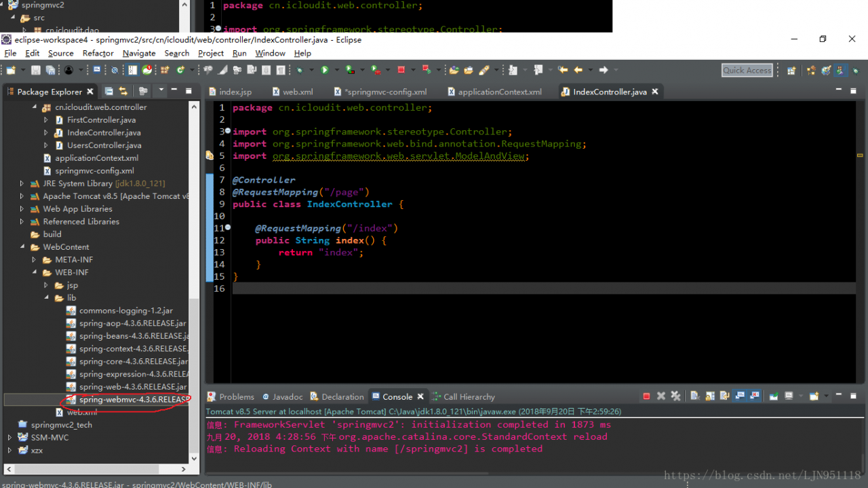The height and width of the screenshot is (488, 868).
Task: Clear Console icon in console toolbar
Action: coord(694,396)
